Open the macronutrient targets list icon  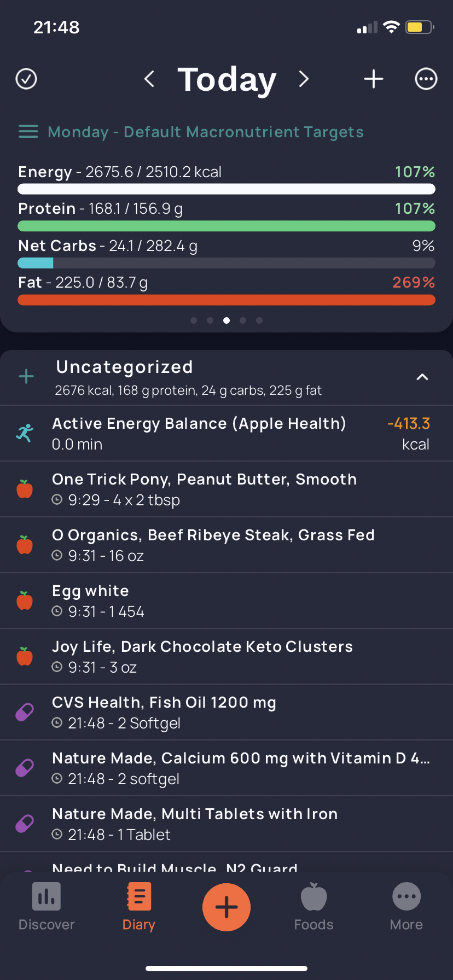(x=28, y=132)
